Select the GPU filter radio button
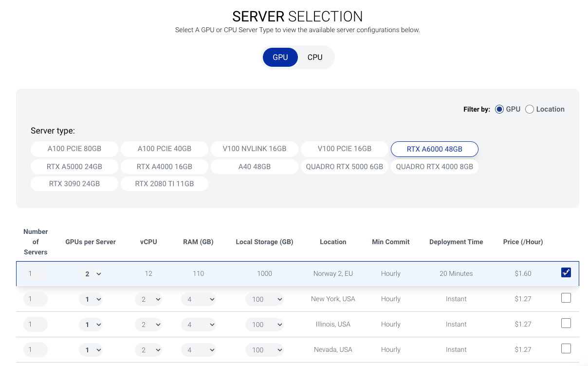 [x=499, y=109]
